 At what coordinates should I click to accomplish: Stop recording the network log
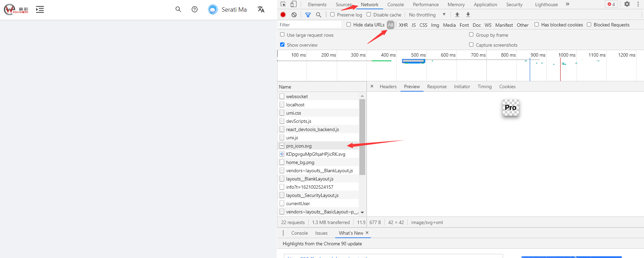coord(283,14)
